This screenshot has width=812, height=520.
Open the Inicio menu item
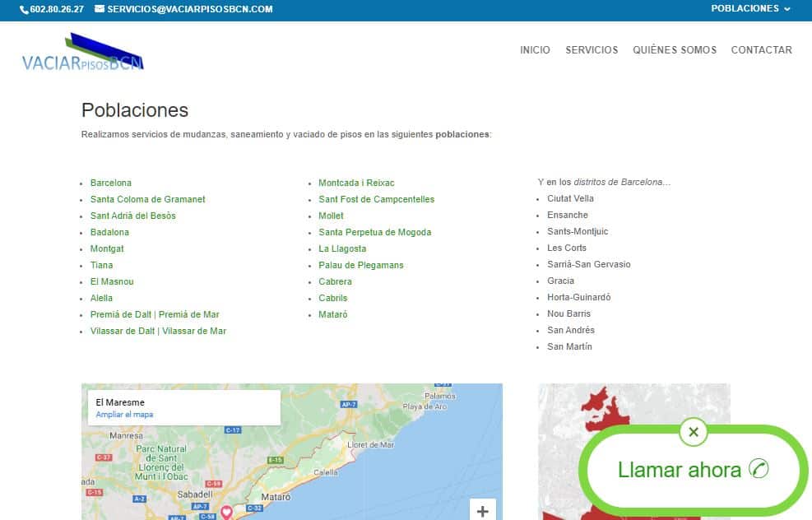pyautogui.click(x=535, y=50)
